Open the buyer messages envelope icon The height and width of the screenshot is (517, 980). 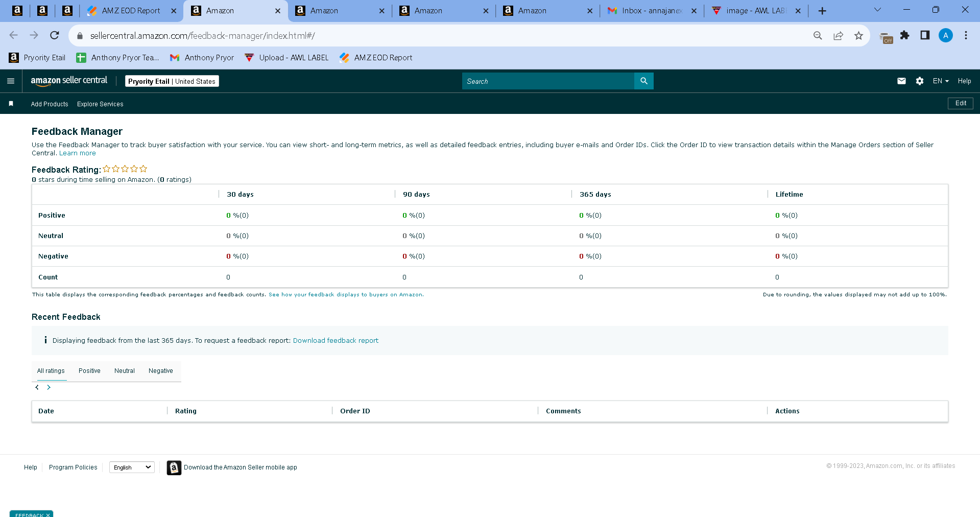tap(901, 81)
